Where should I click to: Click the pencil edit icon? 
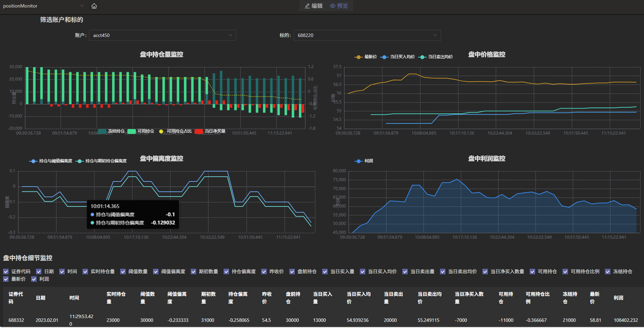[x=307, y=6]
